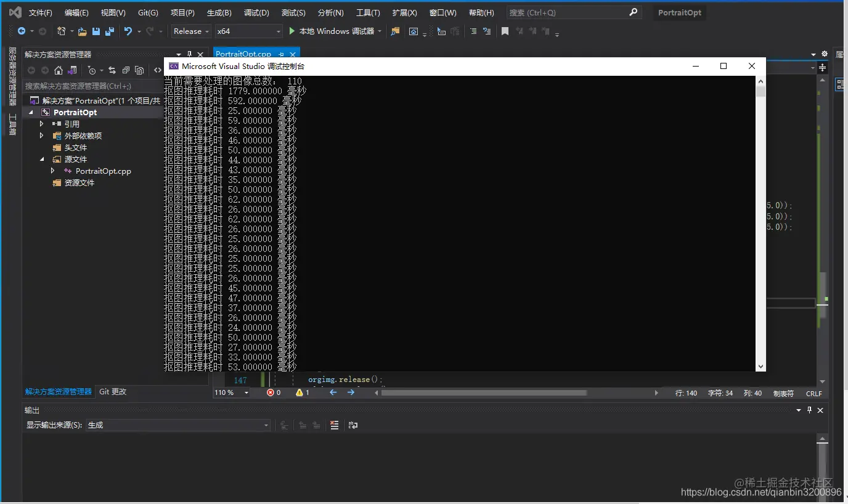Save current file with single floppy icon

[96, 31]
